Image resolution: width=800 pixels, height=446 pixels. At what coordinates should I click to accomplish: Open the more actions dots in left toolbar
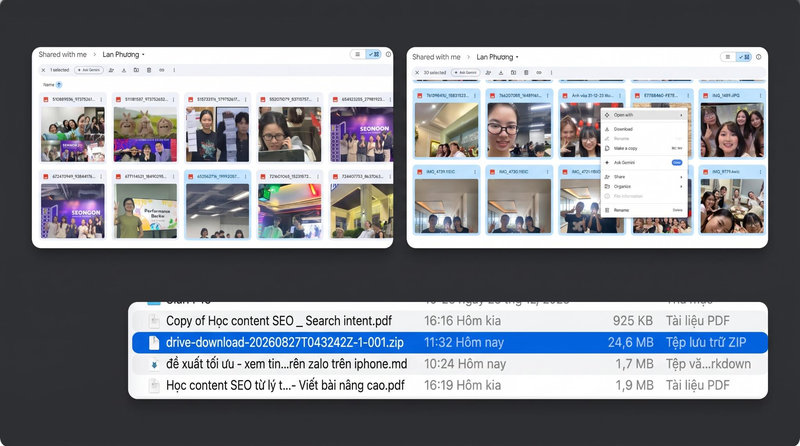[x=174, y=70]
